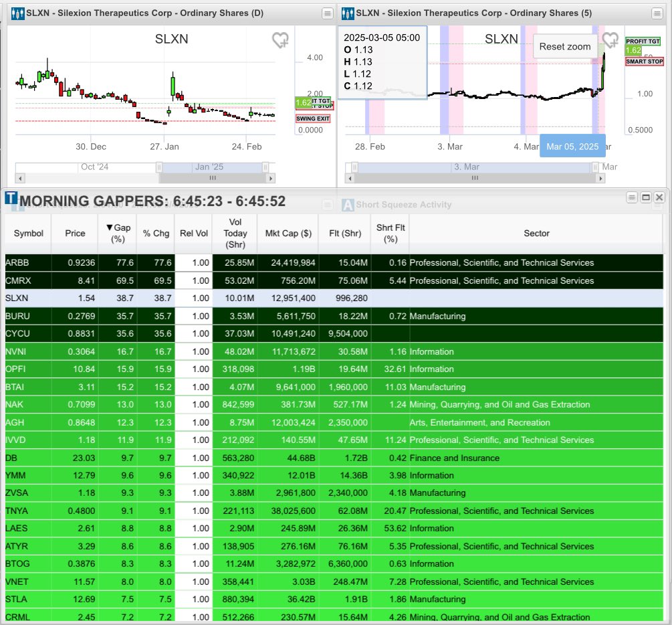Viewport: 672px width, 625px height.
Task: Click the 1.62 profit target tag on 5-minute chart
Action: tap(633, 50)
